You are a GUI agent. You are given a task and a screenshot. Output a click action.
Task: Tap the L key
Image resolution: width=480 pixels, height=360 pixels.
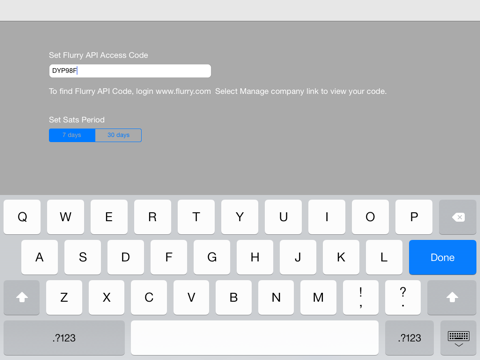pos(384,257)
